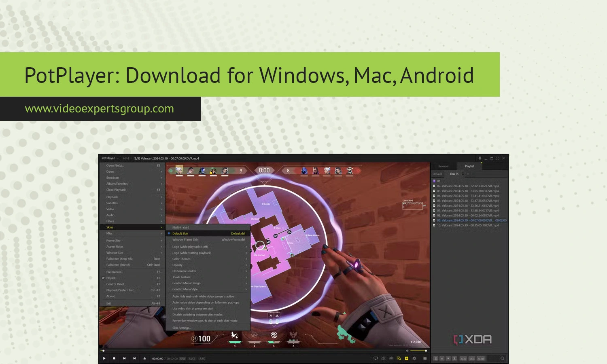Viewport: 607px width, 364px height.
Task: Click the yellow playlist search icon
Action: click(x=399, y=358)
